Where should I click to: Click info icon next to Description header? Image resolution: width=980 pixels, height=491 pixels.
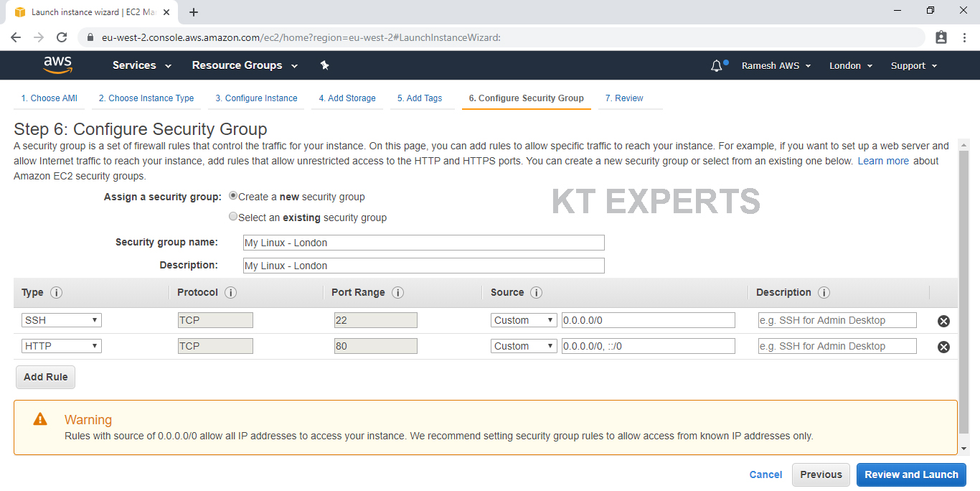(x=824, y=293)
